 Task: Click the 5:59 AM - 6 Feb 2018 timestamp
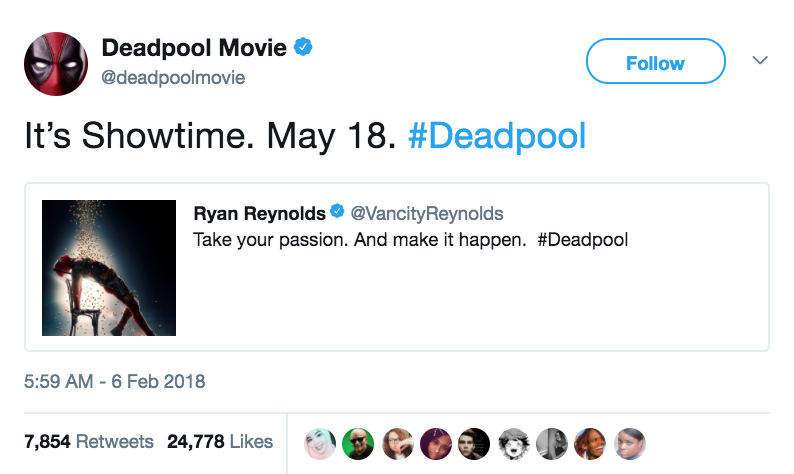click(x=115, y=381)
